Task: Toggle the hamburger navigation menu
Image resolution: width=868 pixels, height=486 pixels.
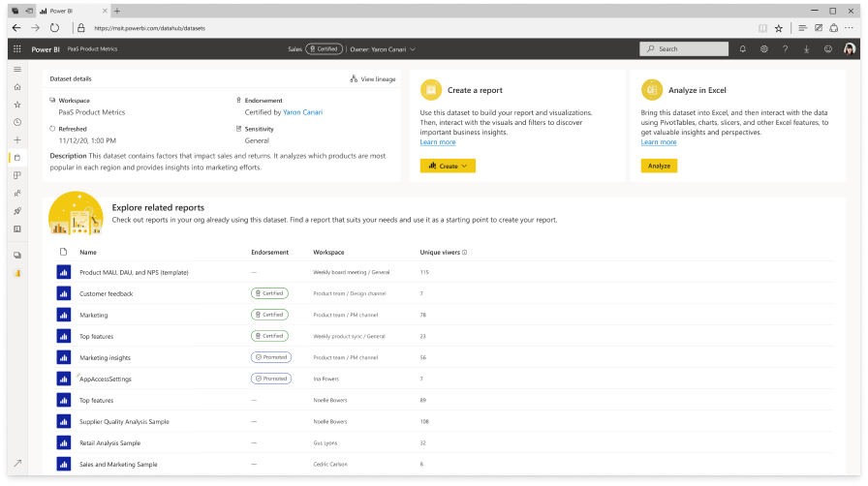Action: coord(17,70)
